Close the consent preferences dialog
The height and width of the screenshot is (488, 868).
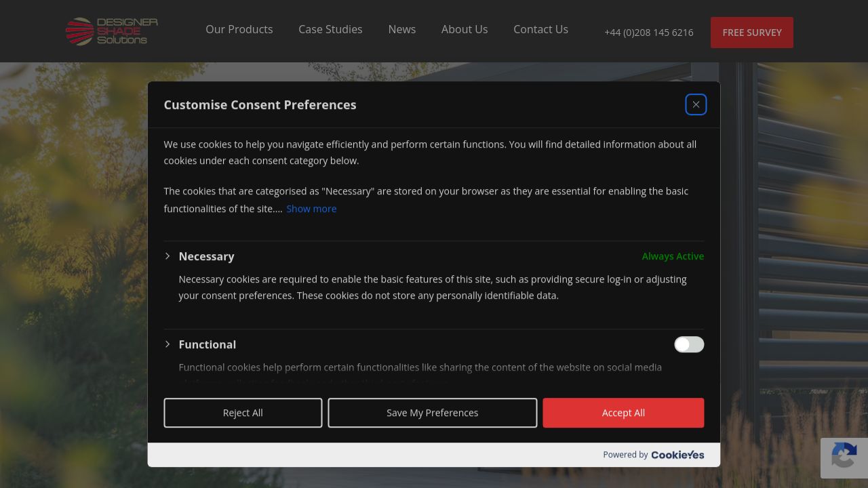point(696,104)
